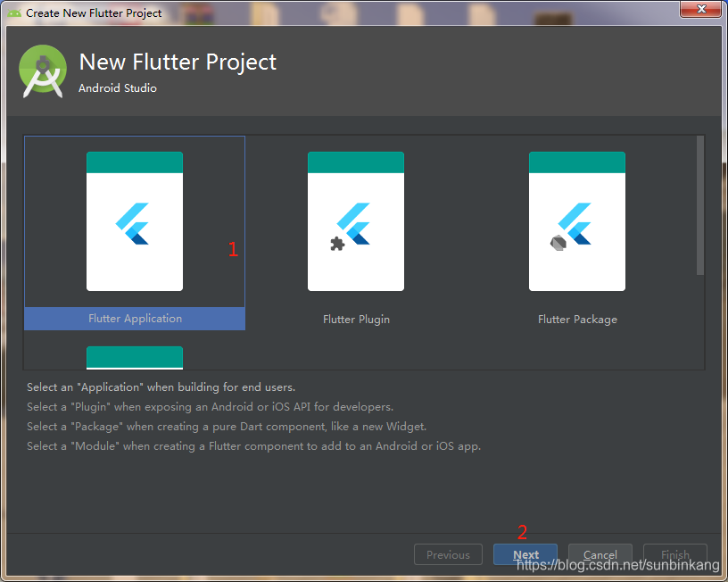
Task: Click the 'Select an Application' description line
Action: coord(161,387)
